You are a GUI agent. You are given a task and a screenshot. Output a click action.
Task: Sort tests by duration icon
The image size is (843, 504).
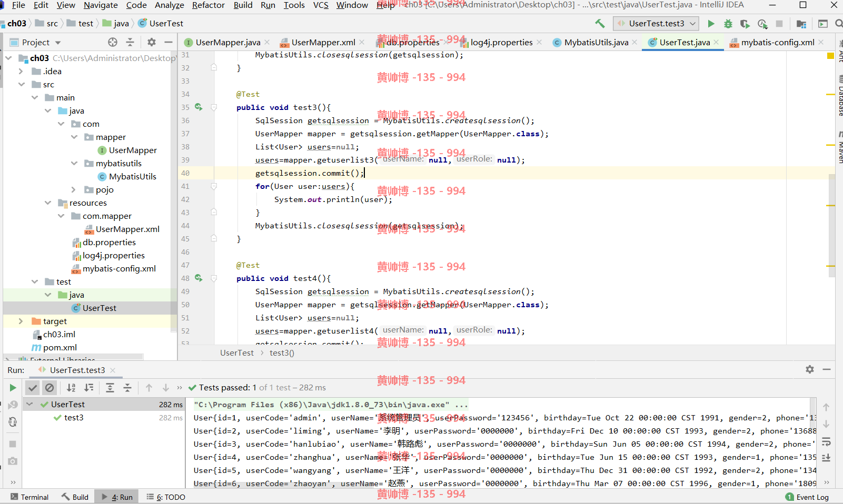click(x=89, y=388)
